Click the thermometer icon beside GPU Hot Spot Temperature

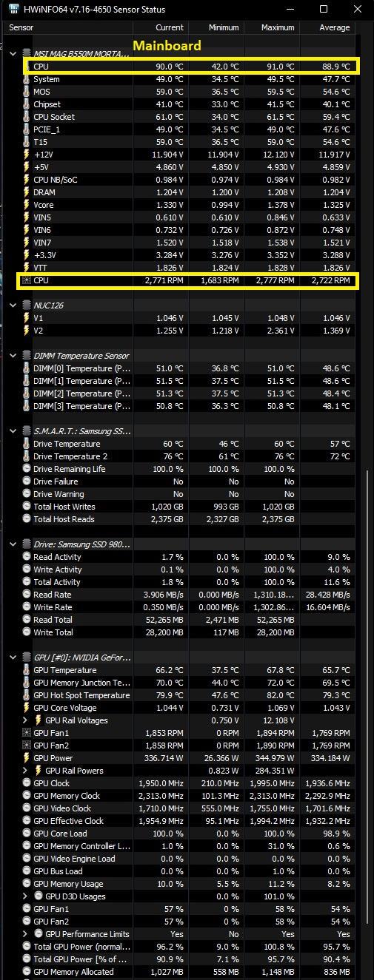point(27,695)
